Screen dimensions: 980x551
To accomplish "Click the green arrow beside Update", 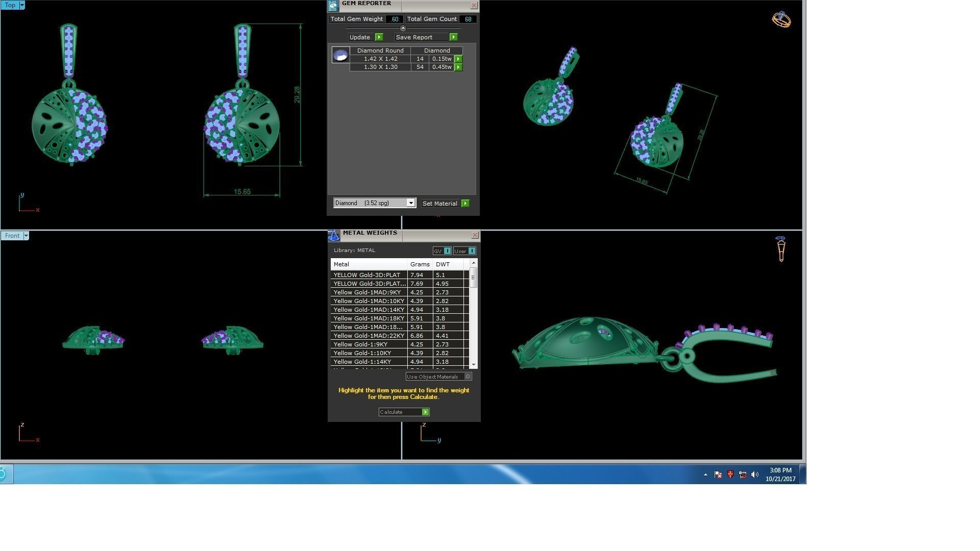I will click(x=379, y=37).
